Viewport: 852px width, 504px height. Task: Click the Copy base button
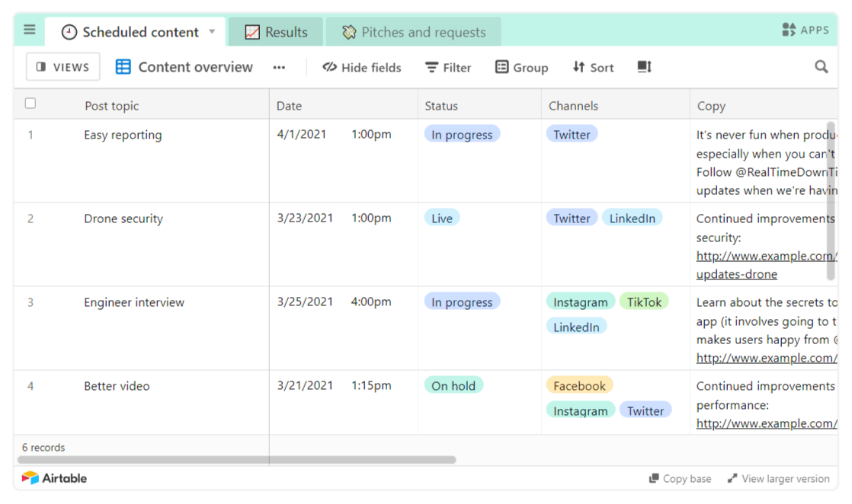click(680, 478)
